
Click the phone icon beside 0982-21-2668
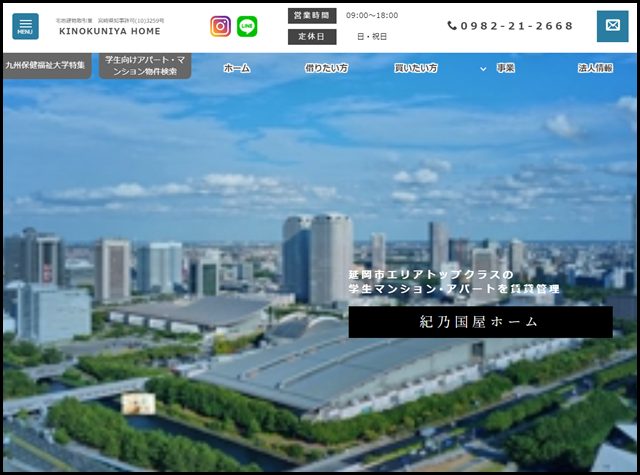pyautogui.click(x=452, y=26)
